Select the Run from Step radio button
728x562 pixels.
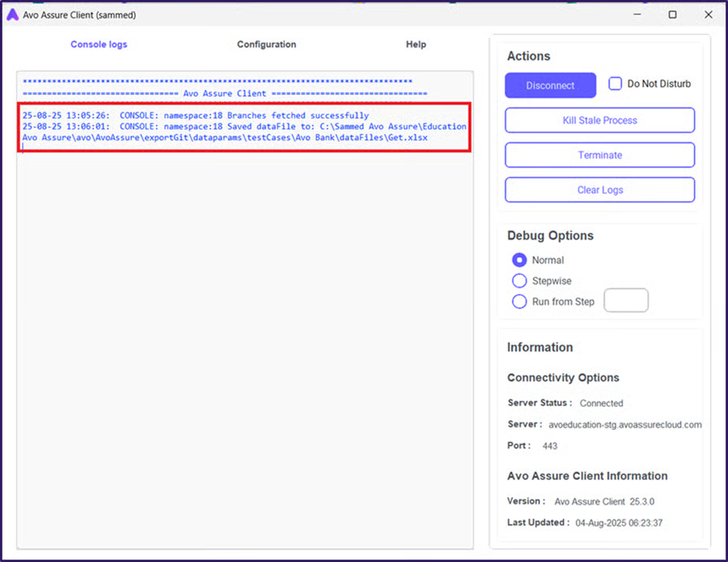(519, 301)
